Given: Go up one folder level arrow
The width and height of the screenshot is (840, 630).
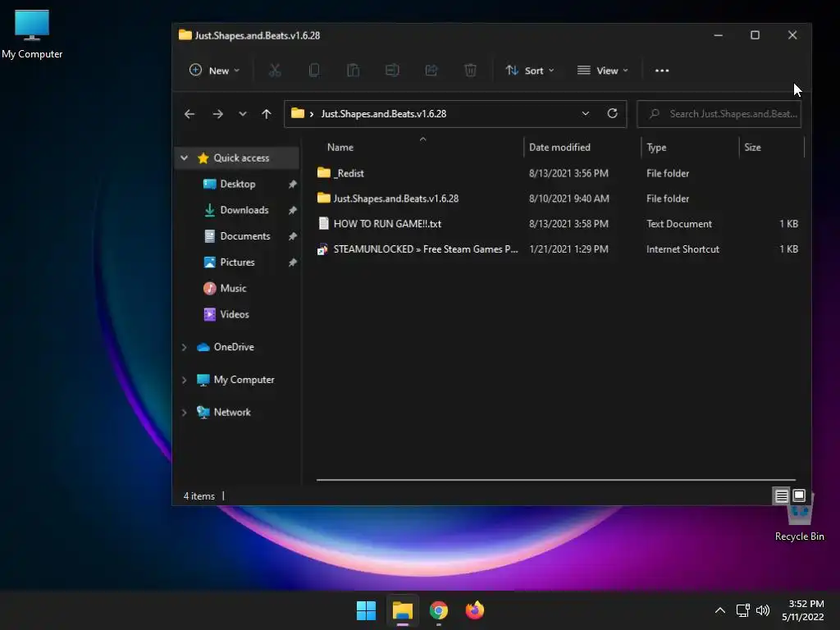Looking at the screenshot, I should pyautogui.click(x=267, y=113).
